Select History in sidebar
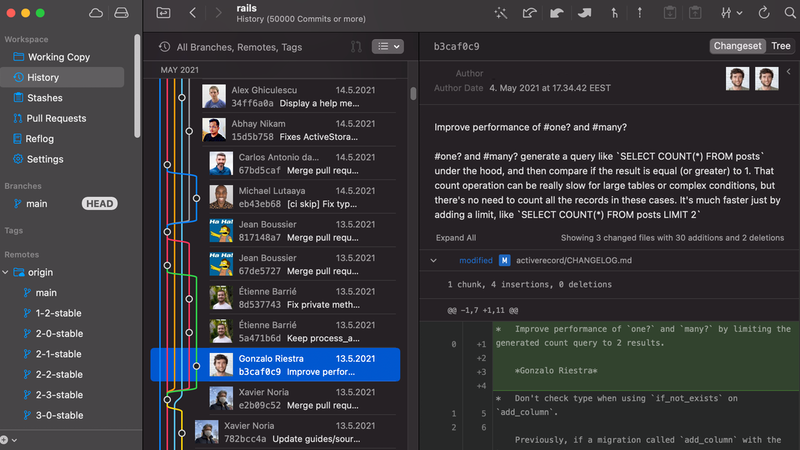 tap(62, 78)
